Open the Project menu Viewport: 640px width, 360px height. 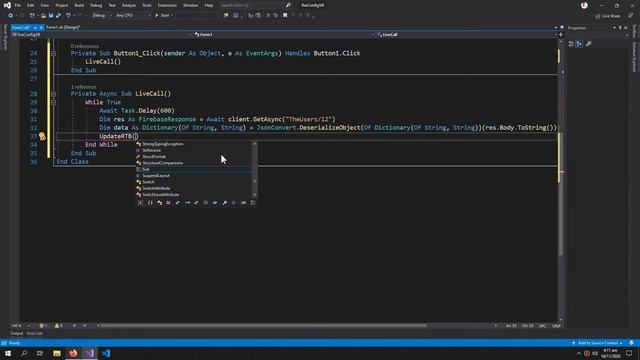pos(62,5)
